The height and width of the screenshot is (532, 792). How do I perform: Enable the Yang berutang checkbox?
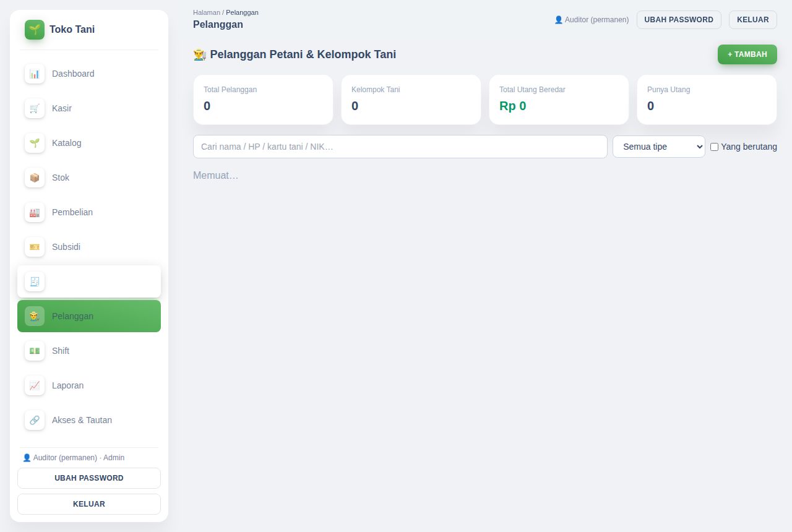[x=714, y=147]
